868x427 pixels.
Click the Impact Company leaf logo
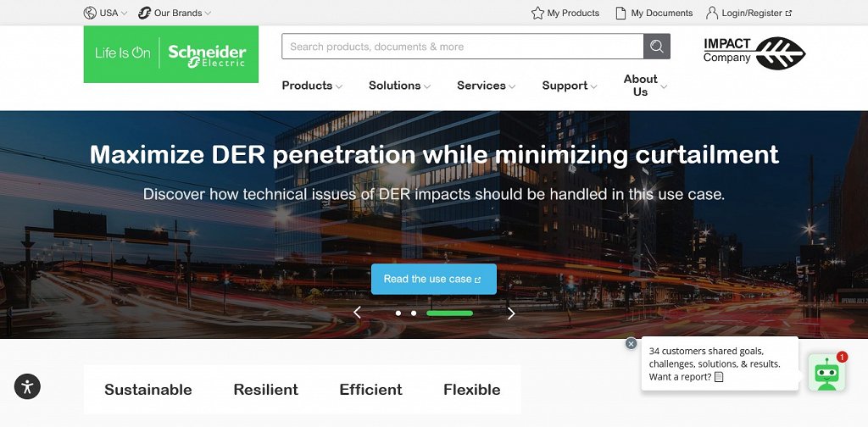(x=754, y=53)
